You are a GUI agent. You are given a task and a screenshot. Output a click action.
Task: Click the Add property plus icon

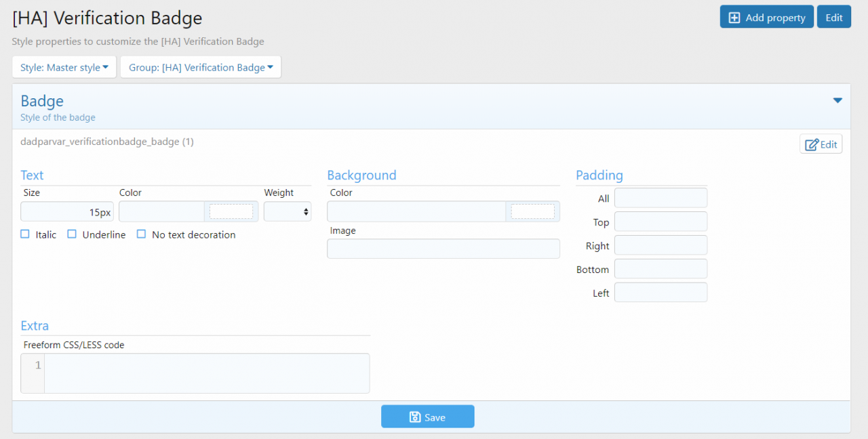[734, 18]
